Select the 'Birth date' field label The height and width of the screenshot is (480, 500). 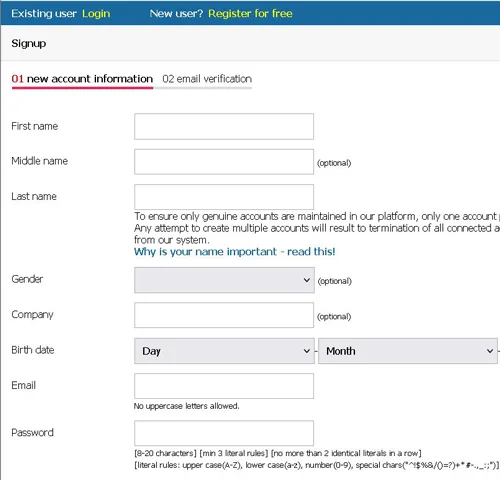coord(33,350)
